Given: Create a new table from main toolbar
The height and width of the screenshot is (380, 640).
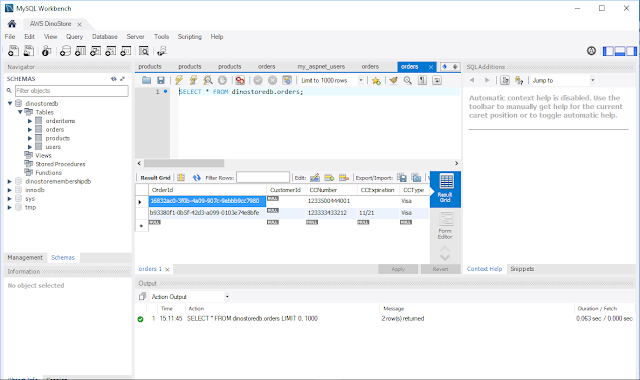Looking at the screenshot, I should tap(80, 51).
